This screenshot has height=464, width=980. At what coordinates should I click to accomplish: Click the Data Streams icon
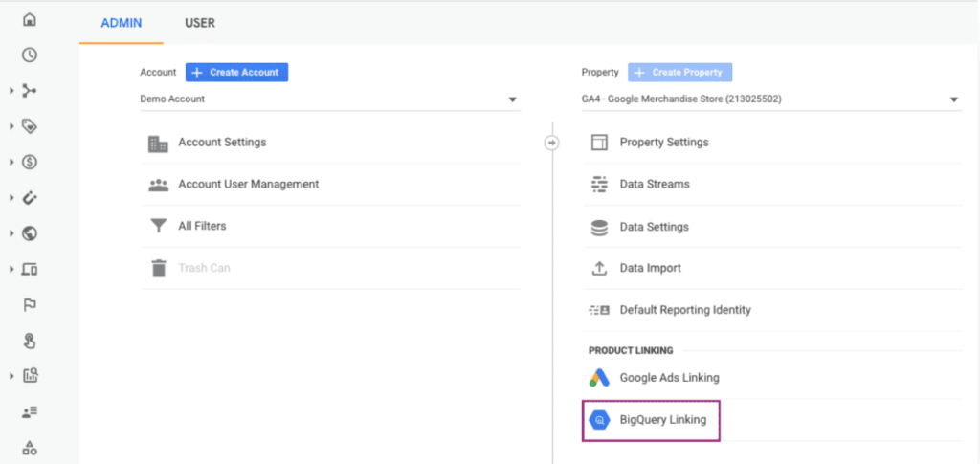pos(599,185)
